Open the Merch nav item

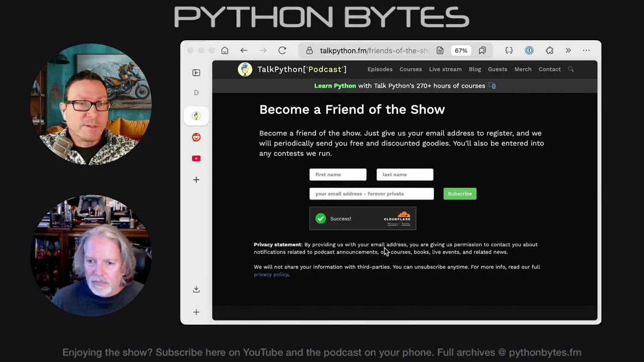click(x=523, y=69)
